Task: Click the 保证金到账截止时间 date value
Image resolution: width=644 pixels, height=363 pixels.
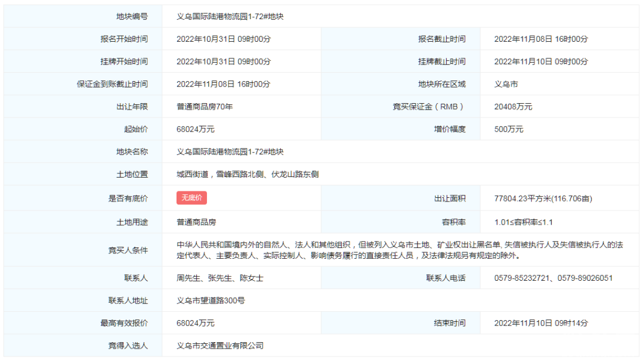Action: 223,85
